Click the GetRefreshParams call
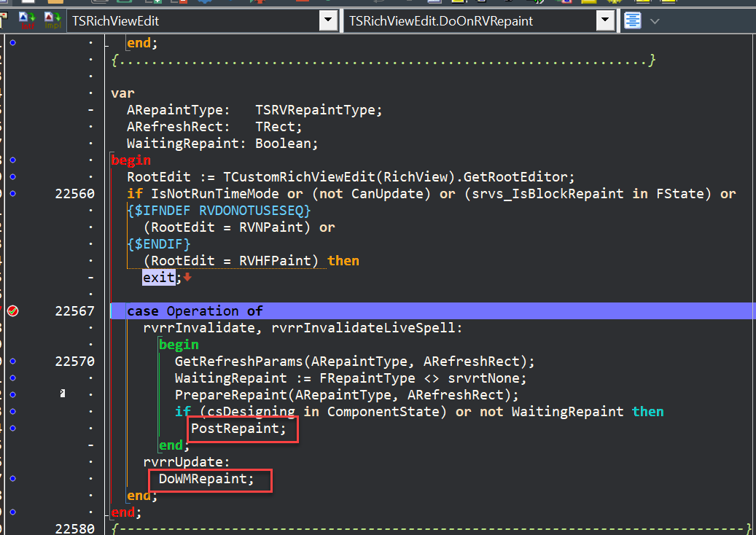 pyautogui.click(x=238, y=361)
